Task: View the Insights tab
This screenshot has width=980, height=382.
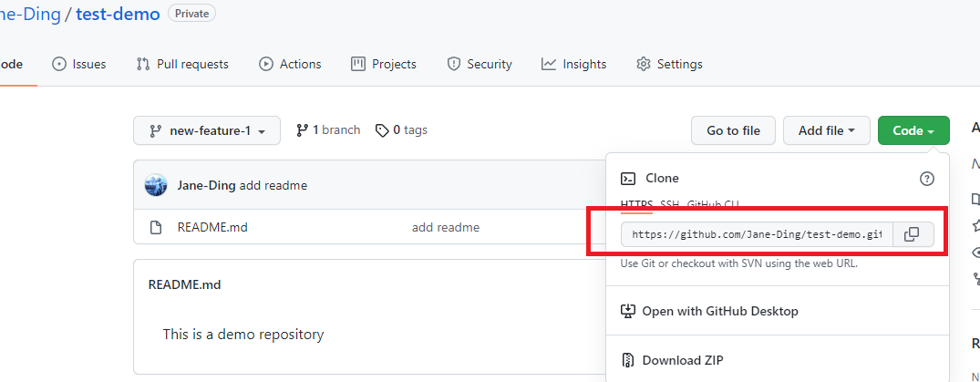Action: tap(573, 64)
